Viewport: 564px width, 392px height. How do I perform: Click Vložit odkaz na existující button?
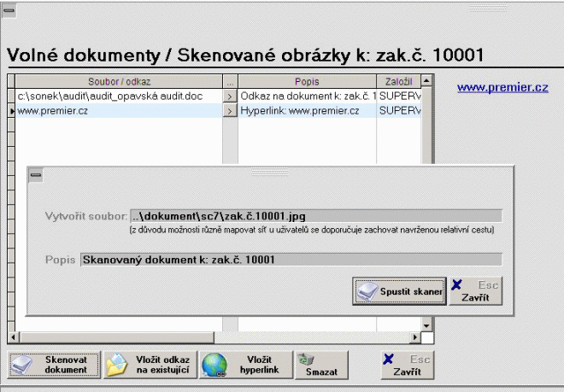click(x=150, y=365)
